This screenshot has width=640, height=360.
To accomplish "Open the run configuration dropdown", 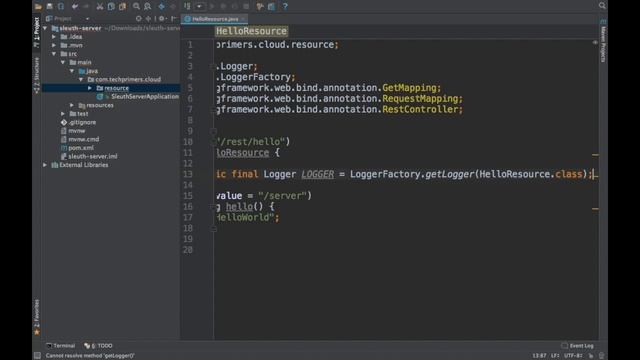I will click(x=200, y=6).
